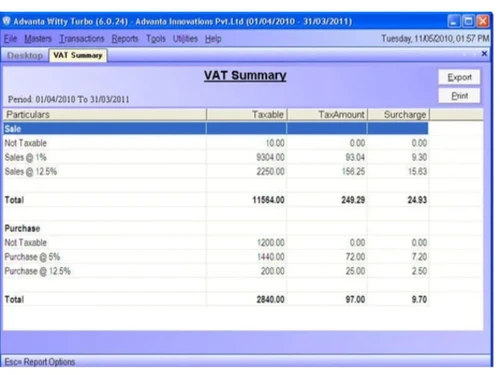Select the Purchase @ 12.5% row
Image resolution: width=500 pixels, height=375 pixels.
[216, 271]
